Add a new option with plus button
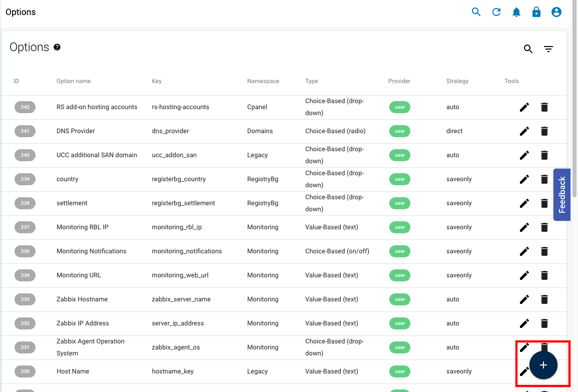 pos(543,365)
